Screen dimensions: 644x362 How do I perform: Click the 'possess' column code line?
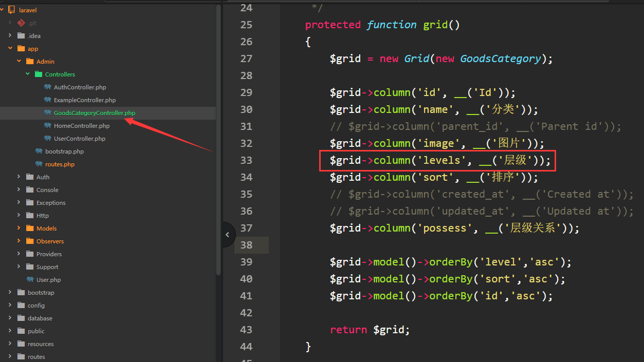pyautogui.click(x=454, y=228)
